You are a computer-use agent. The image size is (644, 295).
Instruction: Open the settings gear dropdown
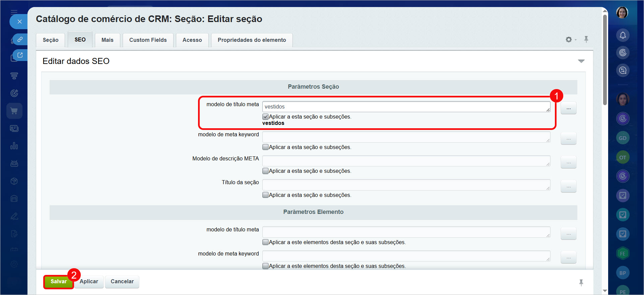pos(571,40)
